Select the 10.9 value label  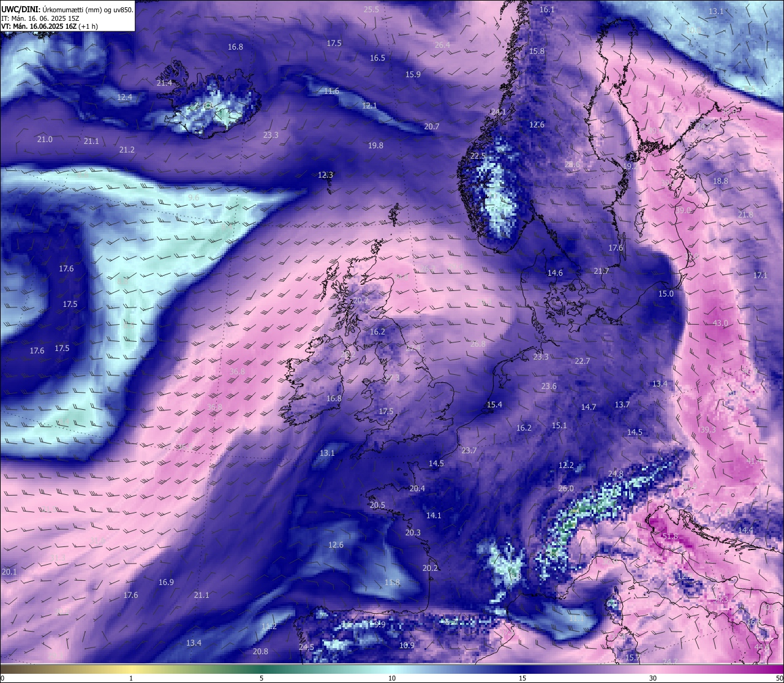coord(407,645)
